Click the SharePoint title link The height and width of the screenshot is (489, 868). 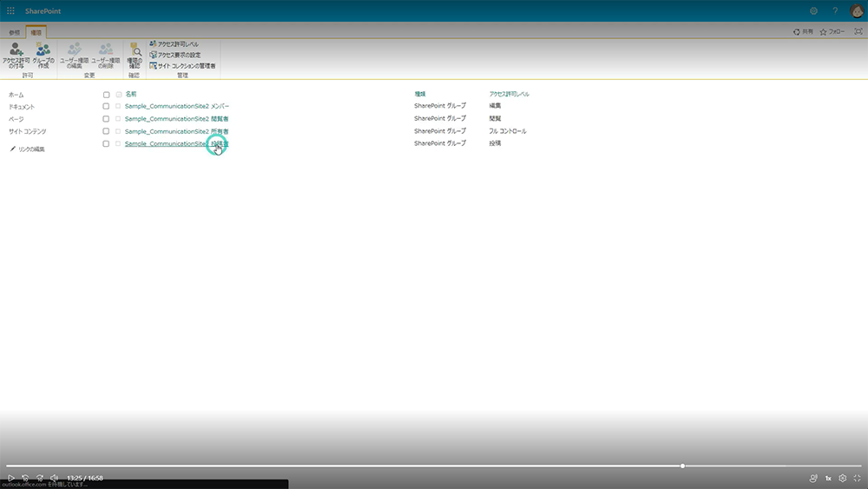click(43, 11)
